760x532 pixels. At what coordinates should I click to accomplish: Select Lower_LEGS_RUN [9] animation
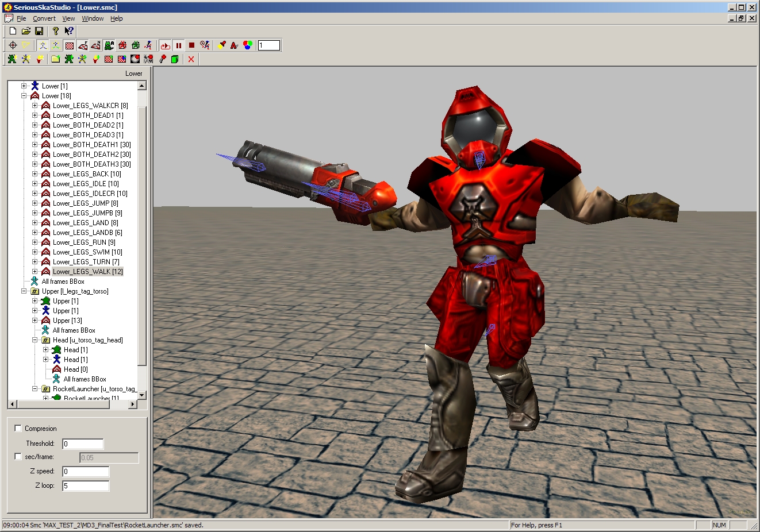coord(84,242)
